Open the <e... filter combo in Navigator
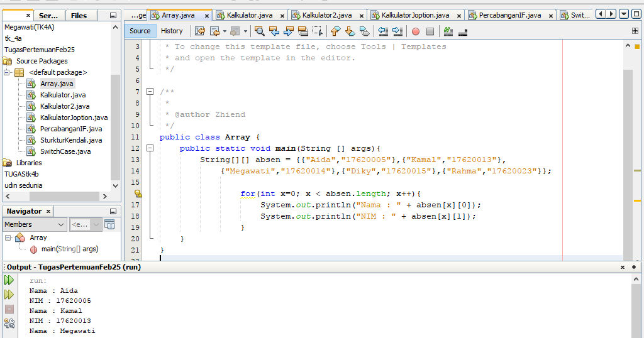The image size is (644, 338). click(86, 224)
